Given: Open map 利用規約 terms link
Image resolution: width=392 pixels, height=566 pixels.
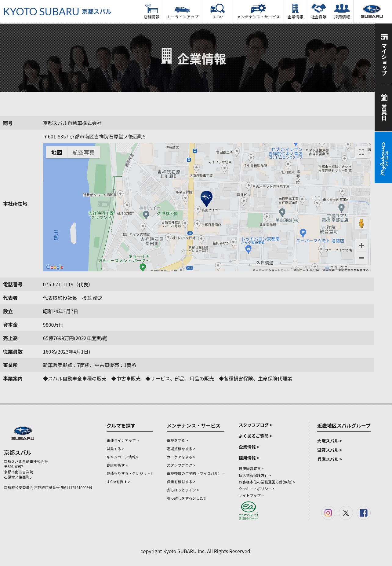Looking at the screenshot, I should tap(328, 270).
